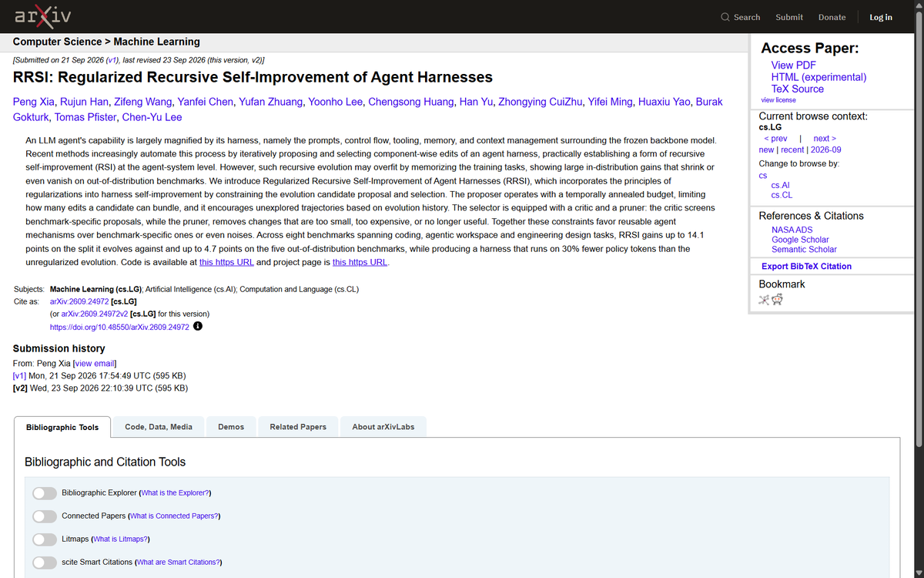Open Google Scholar citations link
This screenshot has width=924, height=578.
800,240
